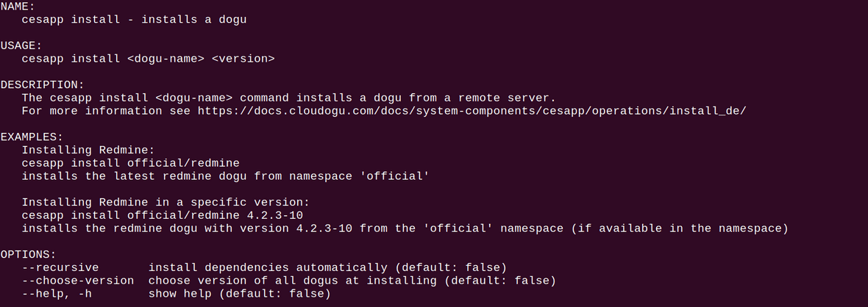Screen dimensions: 868x307
Task: Click the OPTIONS section heading
Action: (x=28, y=254)
